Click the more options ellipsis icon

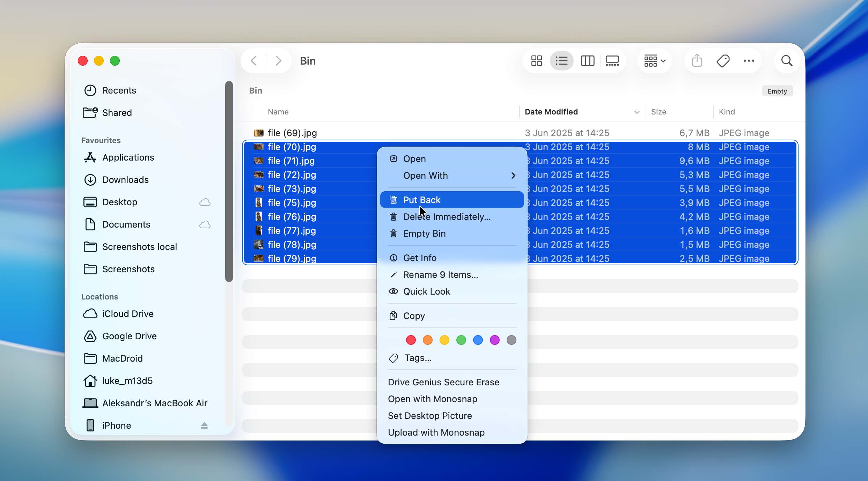click(x=749, y=60)
